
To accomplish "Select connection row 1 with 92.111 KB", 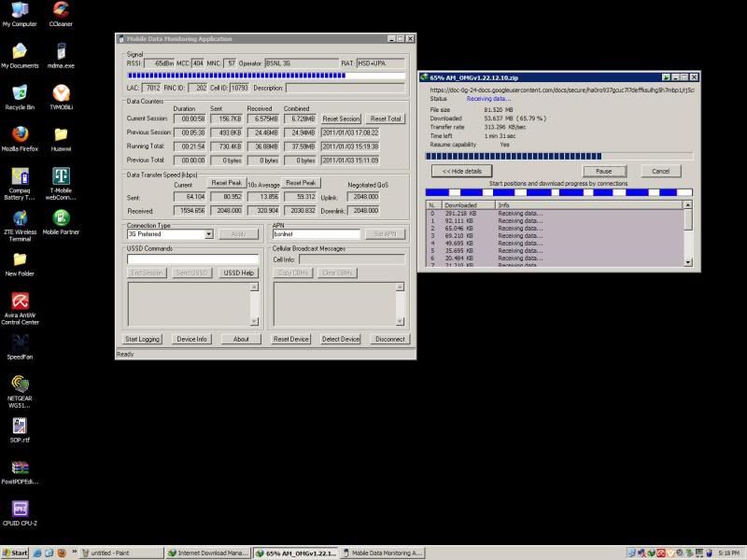I will 555,221.
